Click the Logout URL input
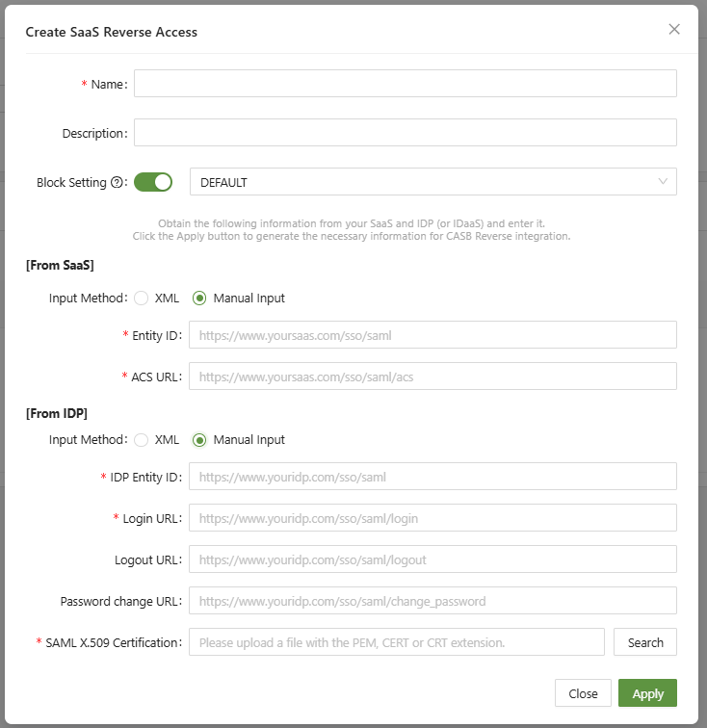This screenshot has width=707, height=728. coord(432,559)
